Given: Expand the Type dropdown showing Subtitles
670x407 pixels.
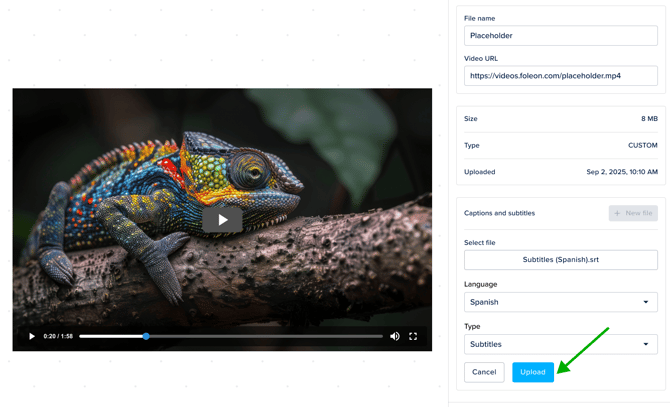Looking at the screenshot, I should click(x=560, y=344).
